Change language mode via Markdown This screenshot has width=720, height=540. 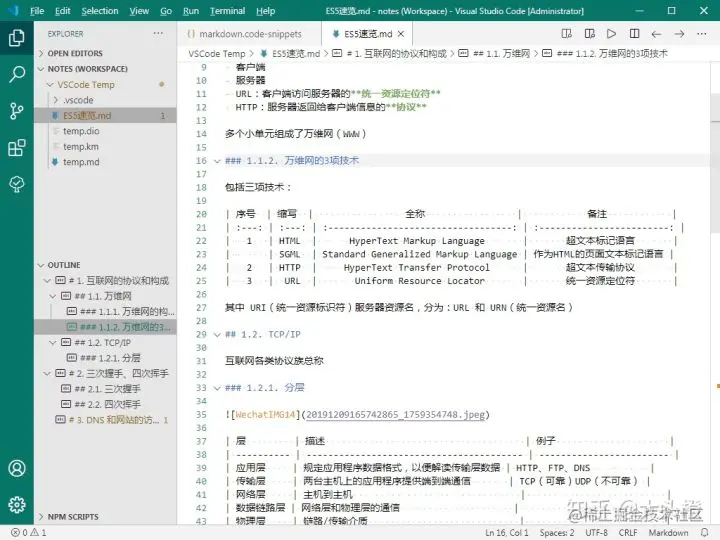(668, 533)
